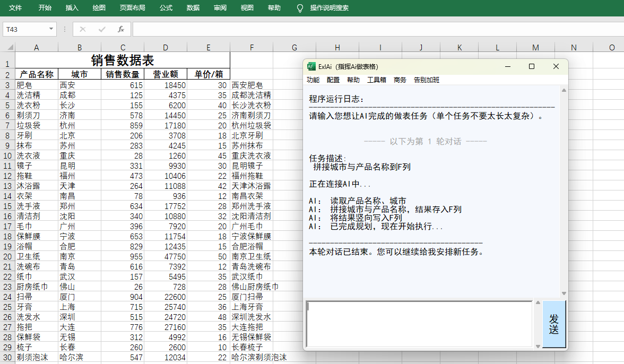Click the input box scroll down arrow
The width and height of the screenshot is (624, 364).
pyautogui.click(x=538, y=346)
